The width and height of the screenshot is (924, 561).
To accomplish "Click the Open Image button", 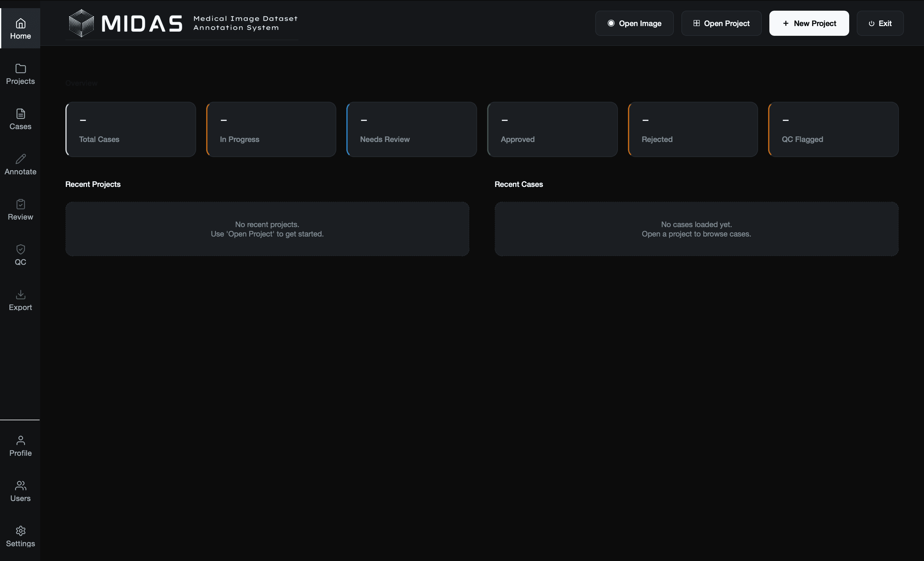I will (x=634, y=23).
